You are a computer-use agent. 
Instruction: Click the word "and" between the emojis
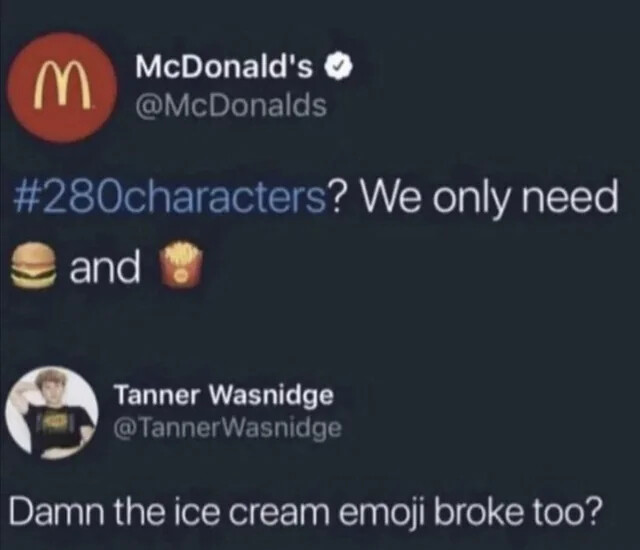click(105, 267)
